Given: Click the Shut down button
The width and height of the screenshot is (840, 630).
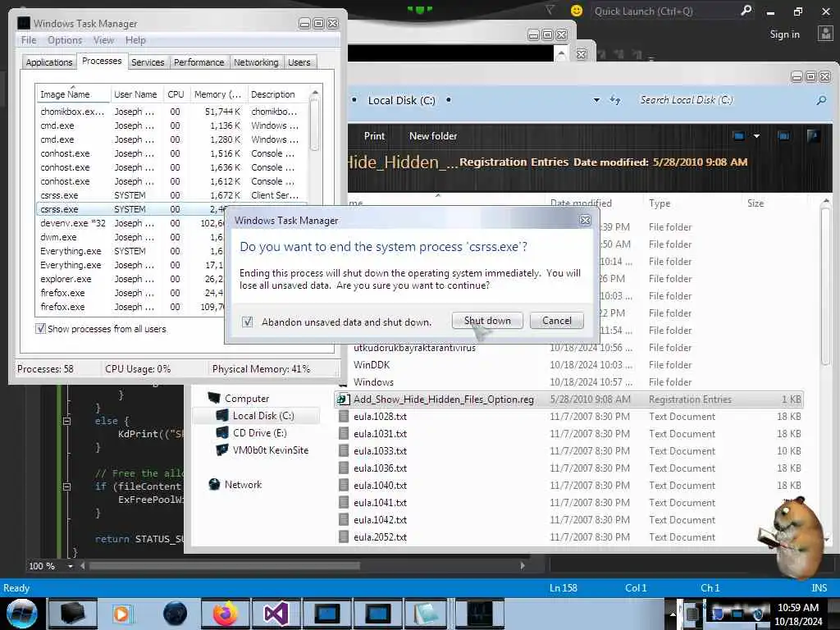Looking at the screenshot, I should click(487, 321).
